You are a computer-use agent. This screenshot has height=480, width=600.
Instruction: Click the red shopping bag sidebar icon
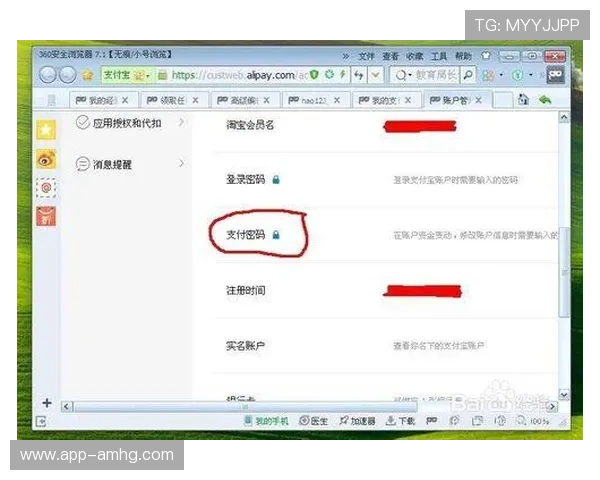46,216
